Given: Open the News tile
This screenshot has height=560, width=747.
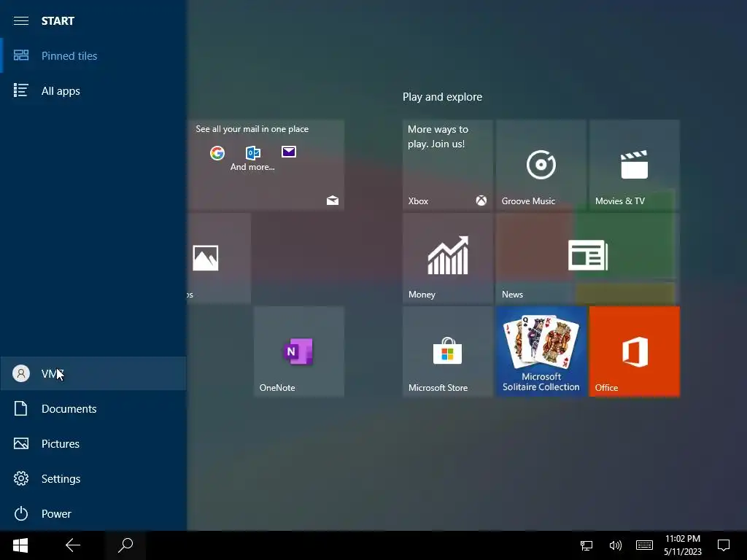Looking at the screenshot, I should coord(587,258).
